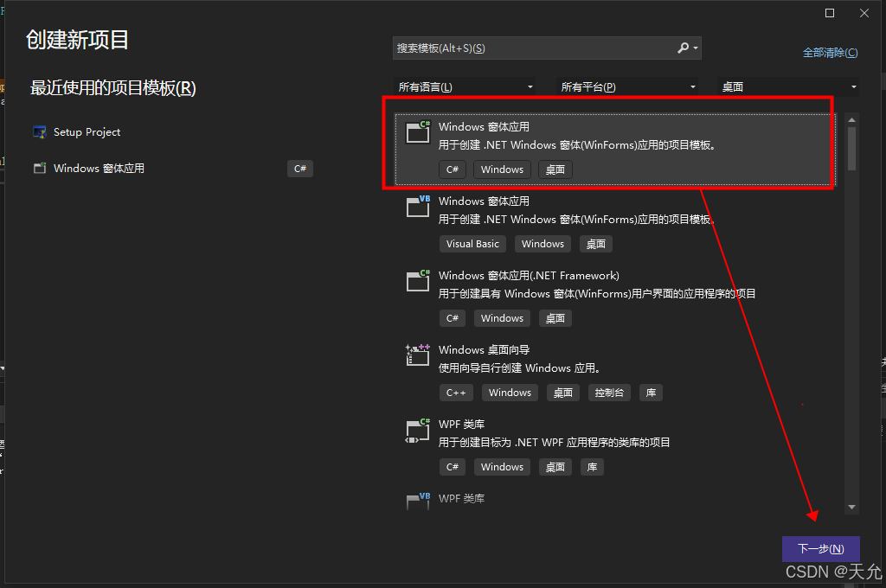The height and width of the screenshot is (588, 886).
Task: Click description 用于创建目标为 .NET WPF 应用程序的类库的项目
Action: click(555, 442)
